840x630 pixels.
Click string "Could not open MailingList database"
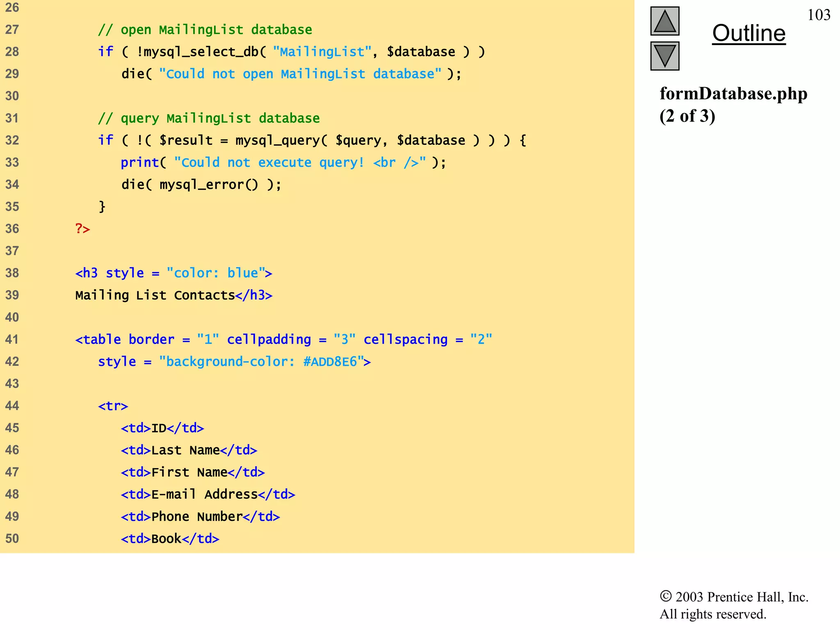(x=300, y=74)
